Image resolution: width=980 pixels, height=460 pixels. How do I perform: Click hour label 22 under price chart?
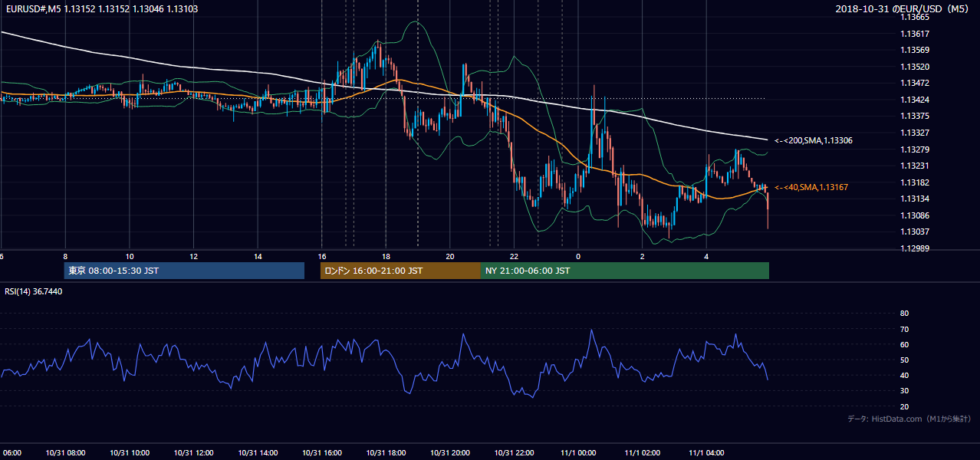515,257
